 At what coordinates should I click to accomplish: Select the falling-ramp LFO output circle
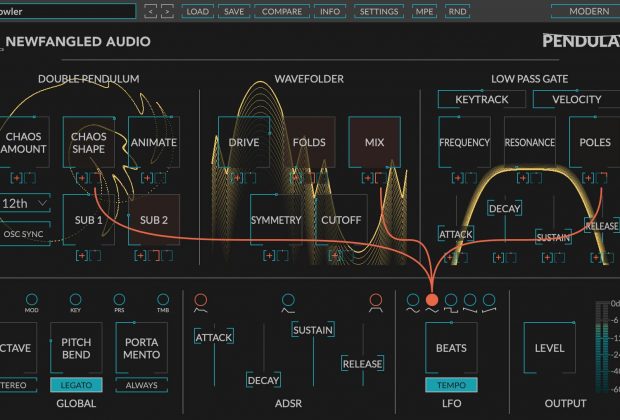(x=470, y=300)
